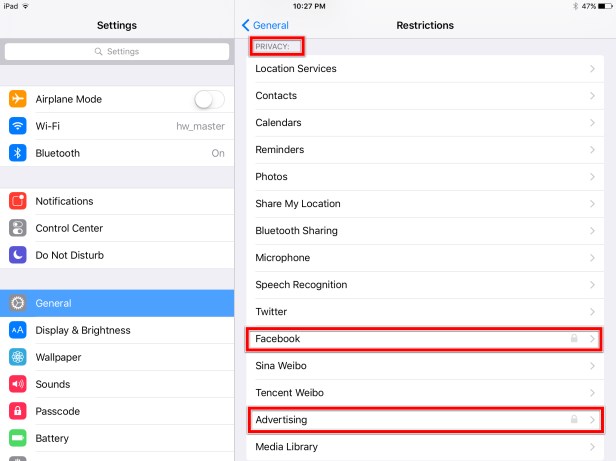Viewport: 616px width, 461px height.
Task: Expand Location Services chevron
Action: pyautogui.click(x=594, y=69)
